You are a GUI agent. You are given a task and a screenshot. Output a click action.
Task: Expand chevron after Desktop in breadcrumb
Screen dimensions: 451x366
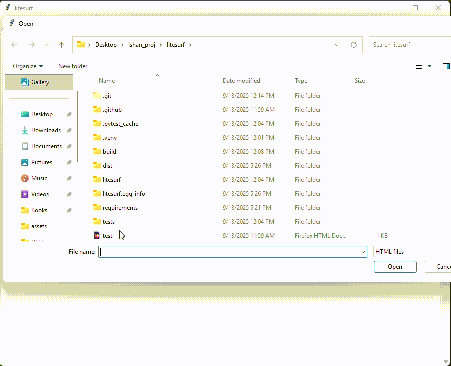coord(122,45)
